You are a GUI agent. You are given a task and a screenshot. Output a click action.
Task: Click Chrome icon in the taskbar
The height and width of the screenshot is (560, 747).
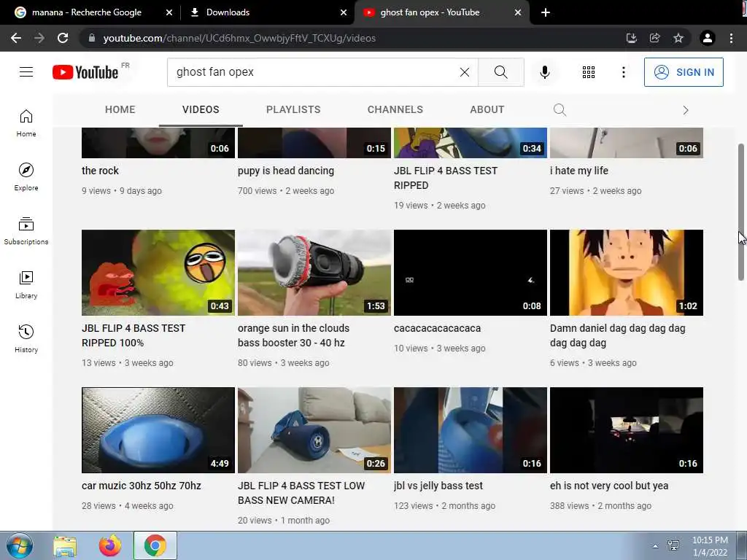click(155, 545)
